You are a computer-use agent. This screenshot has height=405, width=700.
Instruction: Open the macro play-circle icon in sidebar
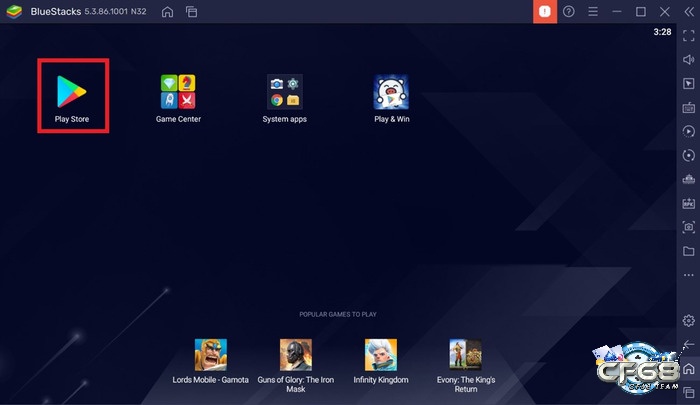[x=688, y=131]
